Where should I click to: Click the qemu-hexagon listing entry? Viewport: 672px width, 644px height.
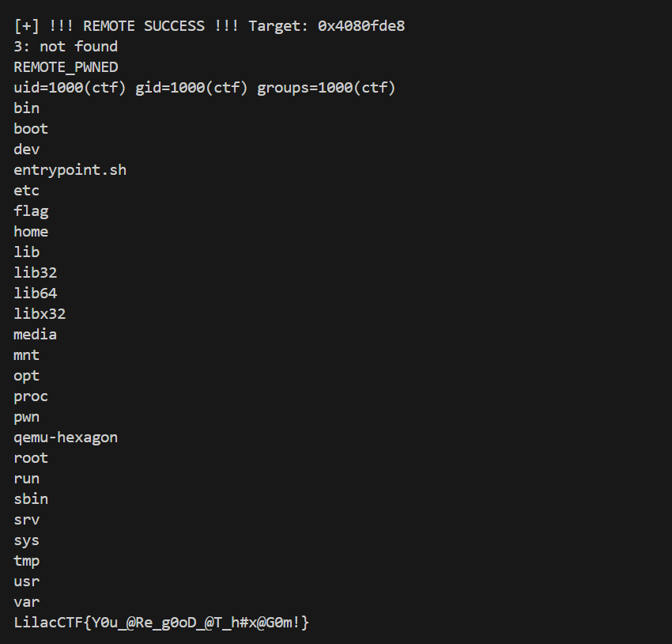click(66, 438)
